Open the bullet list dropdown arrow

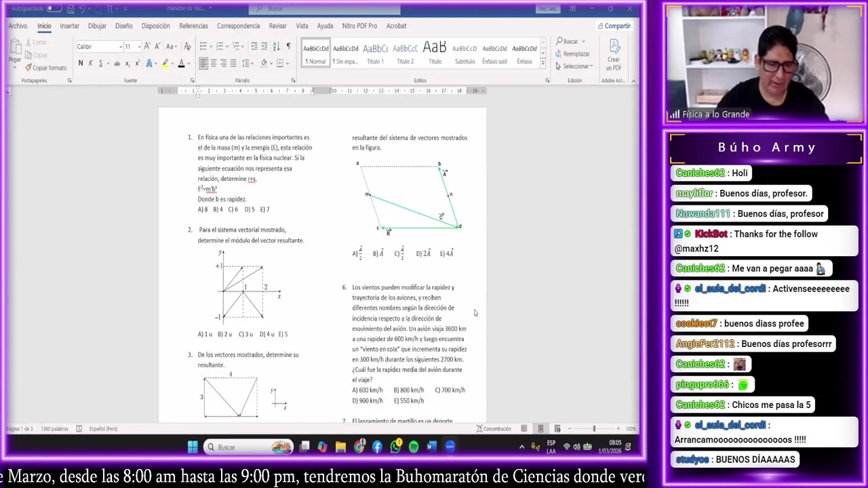pos(210,46)
